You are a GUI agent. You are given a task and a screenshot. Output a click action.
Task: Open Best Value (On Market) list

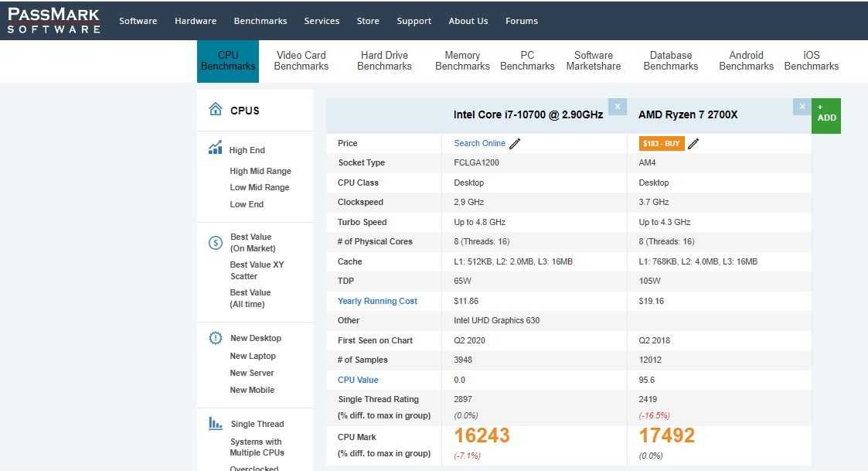253,243
